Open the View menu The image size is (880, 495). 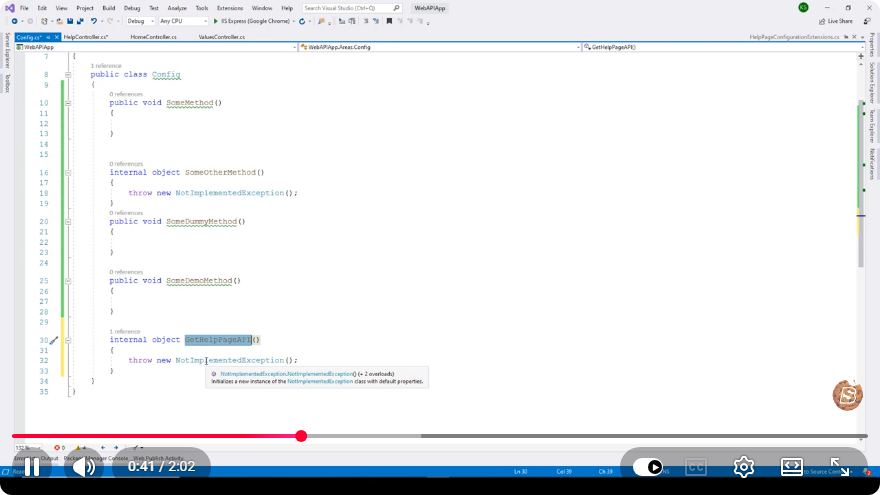(x=61, y=8)
